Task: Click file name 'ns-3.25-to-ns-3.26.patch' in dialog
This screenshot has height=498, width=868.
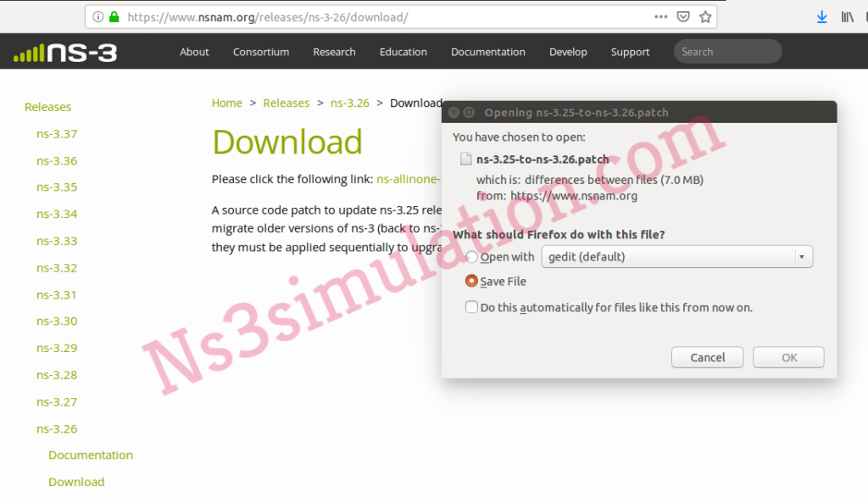Action: pyautogui.click(x=542, y=159)
